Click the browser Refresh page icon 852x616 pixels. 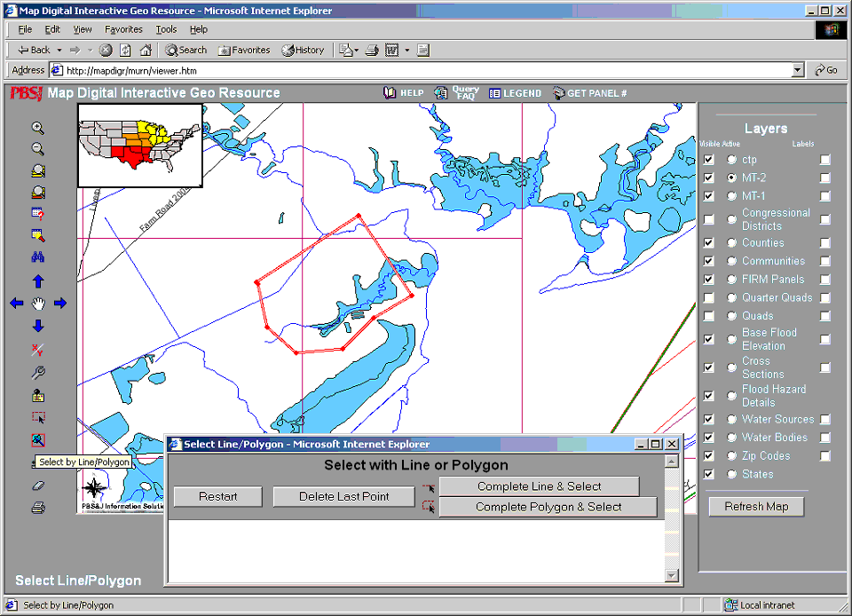tap(125, 50)
